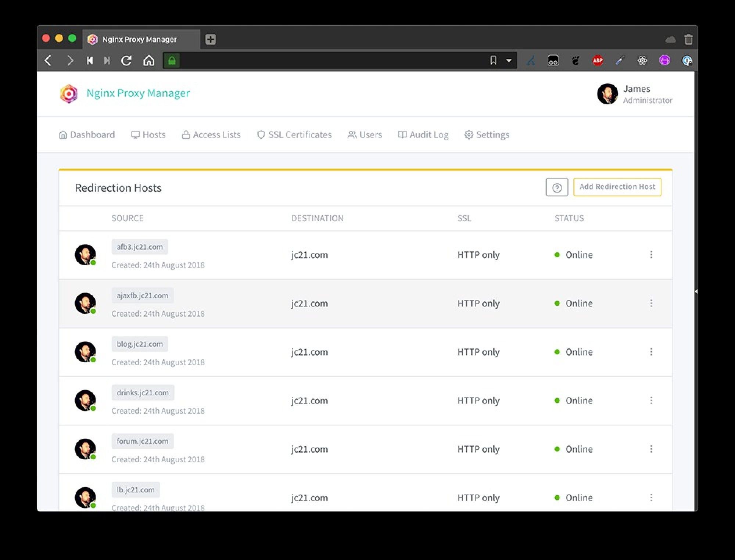Click the help question mark icon
The width and height of the screenshot is (735, 560).
(557, 187)
